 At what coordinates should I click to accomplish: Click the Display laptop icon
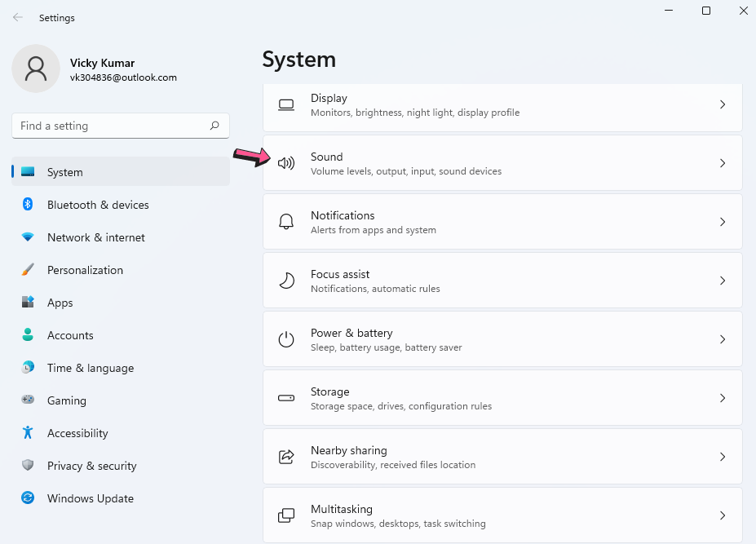[x=286, y=104]
